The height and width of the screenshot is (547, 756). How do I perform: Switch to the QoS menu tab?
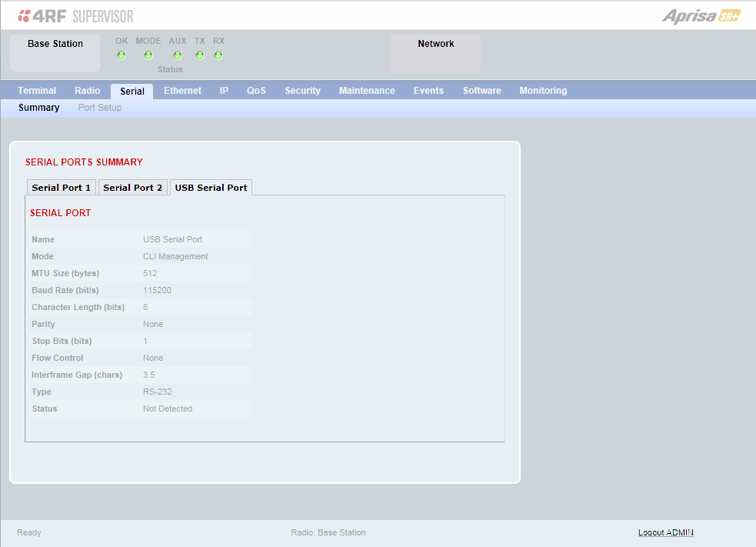coord(257,91)
